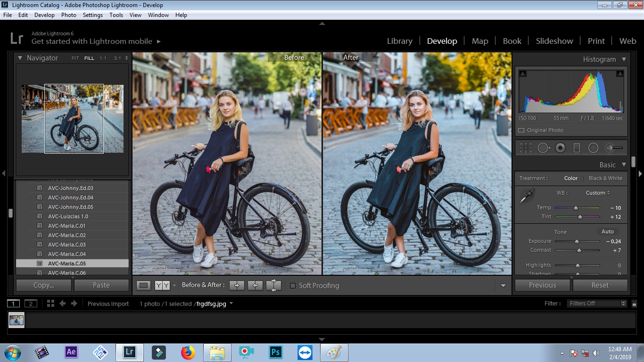Collapse the Histogram panel
644x362 pixels.
tap(624, 59)
